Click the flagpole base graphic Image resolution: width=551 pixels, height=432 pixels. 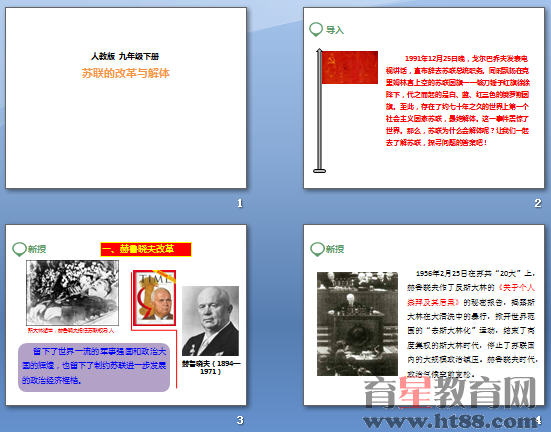click(319, 171)
